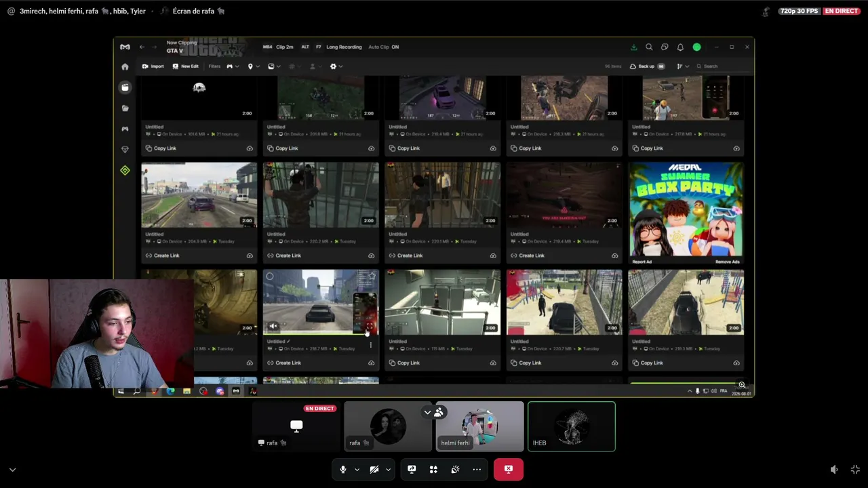Show hidden tray icons in shared taskbar

click(690, 391)
